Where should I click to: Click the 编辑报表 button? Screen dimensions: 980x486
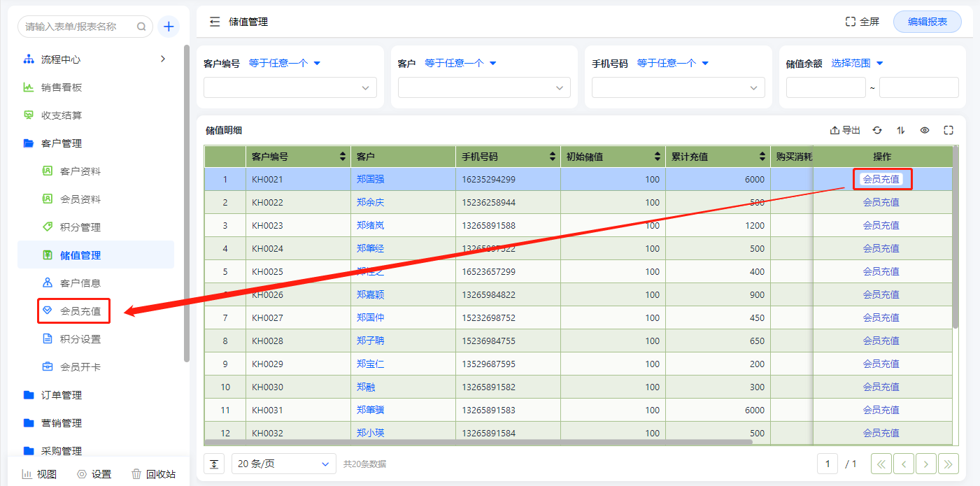click(927, 22)
